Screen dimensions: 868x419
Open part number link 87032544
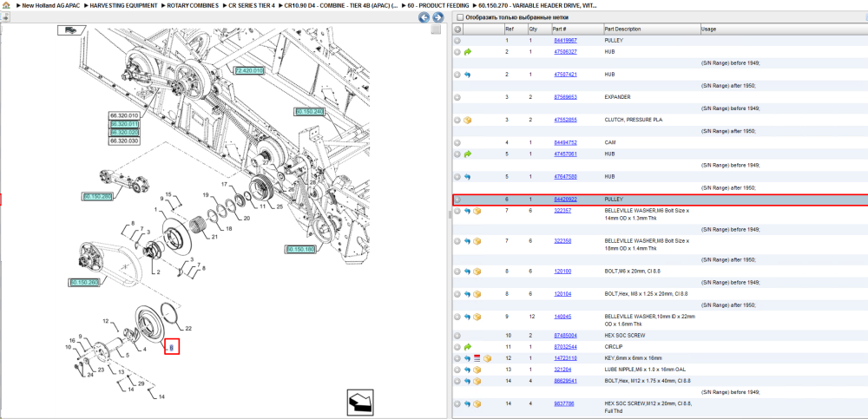(x=565, y=347)
